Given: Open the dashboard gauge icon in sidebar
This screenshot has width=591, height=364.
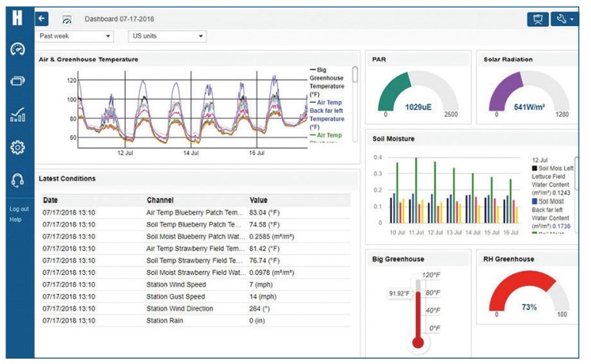Looking at the screenshot, I should pyautogui.click(x=17, y=48).
